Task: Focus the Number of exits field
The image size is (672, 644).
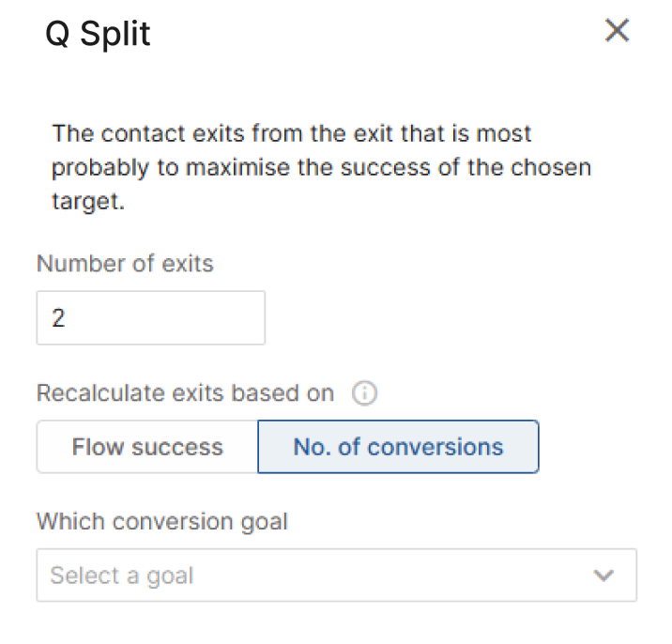Action: (151, 317)
